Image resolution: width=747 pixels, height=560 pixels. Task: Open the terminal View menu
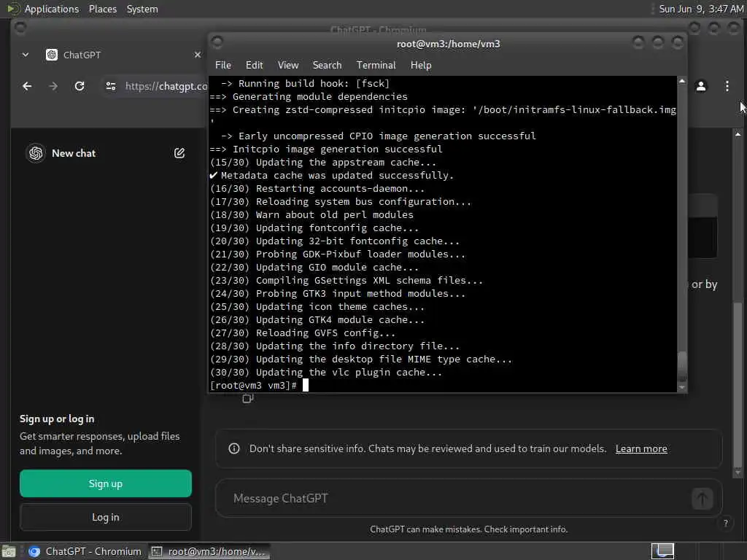click(288, 65)
